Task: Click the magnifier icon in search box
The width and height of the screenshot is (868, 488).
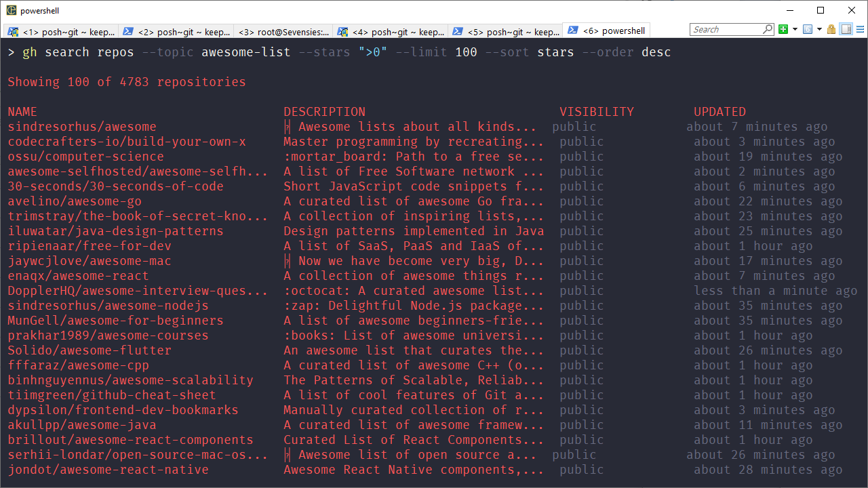Action: click(x=768, y=29)
